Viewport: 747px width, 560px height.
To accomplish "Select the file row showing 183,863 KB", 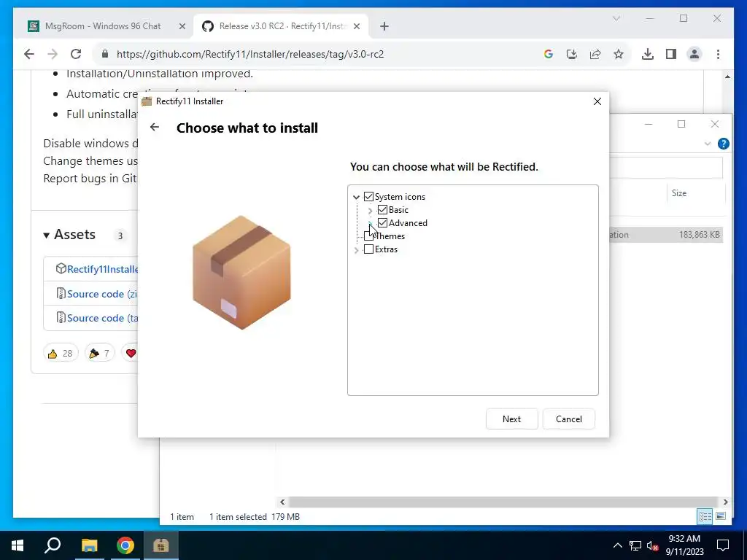I will 666,235.
